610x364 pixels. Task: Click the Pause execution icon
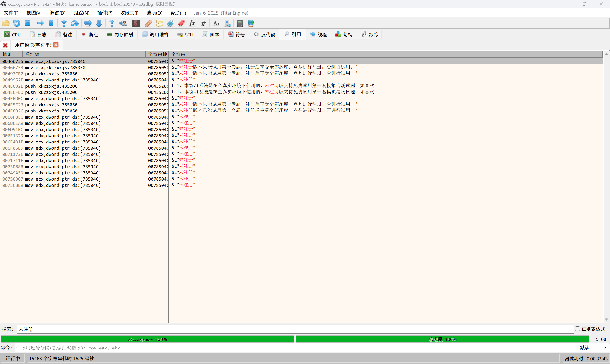[x=51, y=23]
